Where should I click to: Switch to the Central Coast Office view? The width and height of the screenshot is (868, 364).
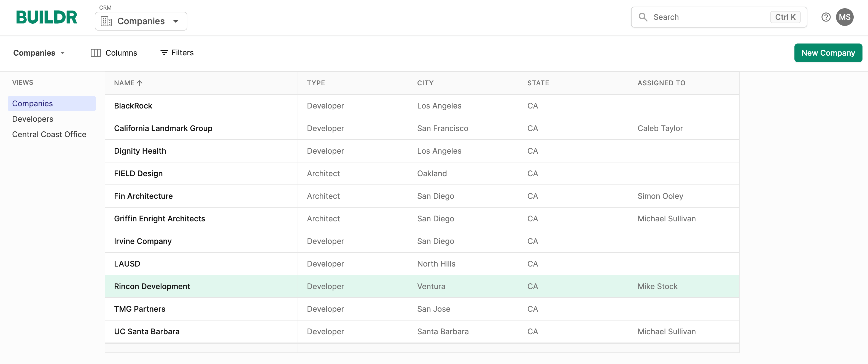pyautogui.click(x=49, y=134)
